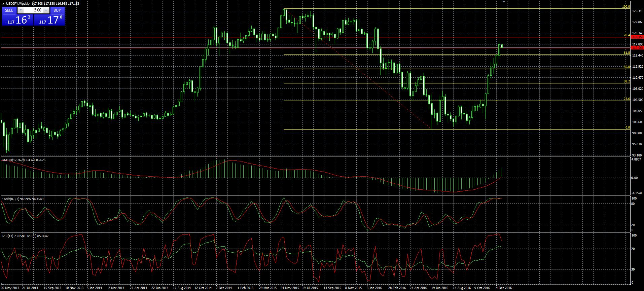The image size is (644, 291).
Task: Click the SELL button in trade panel
Action: (9, 10)
